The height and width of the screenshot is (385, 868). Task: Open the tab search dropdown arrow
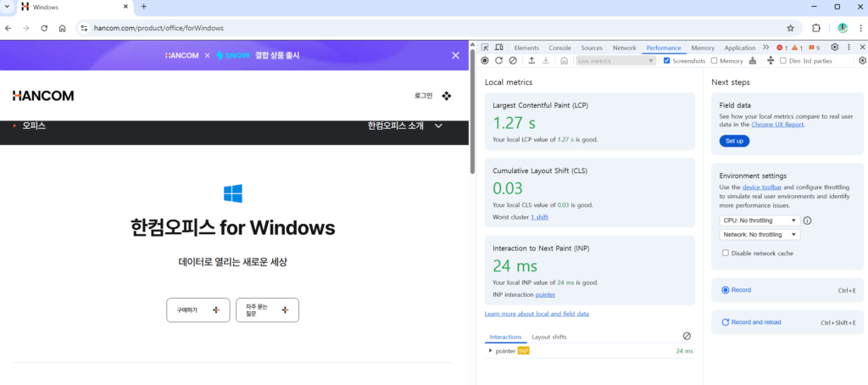tap(7, 7)
